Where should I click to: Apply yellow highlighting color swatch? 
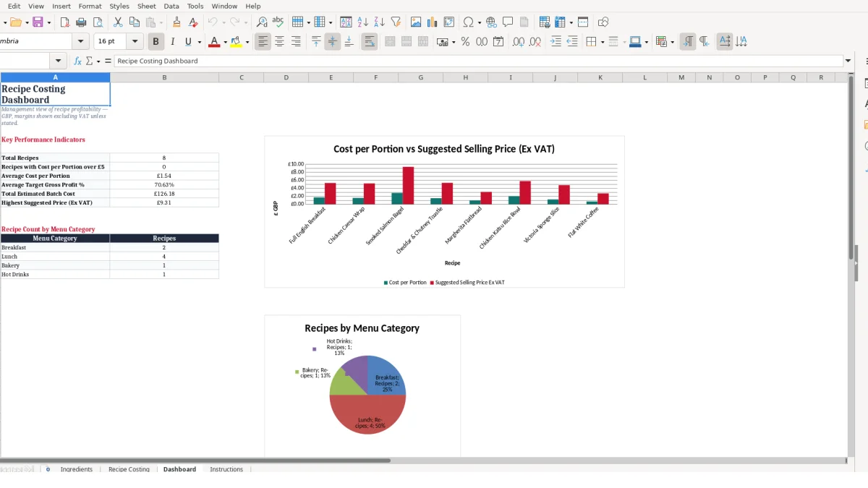point(237,42)
